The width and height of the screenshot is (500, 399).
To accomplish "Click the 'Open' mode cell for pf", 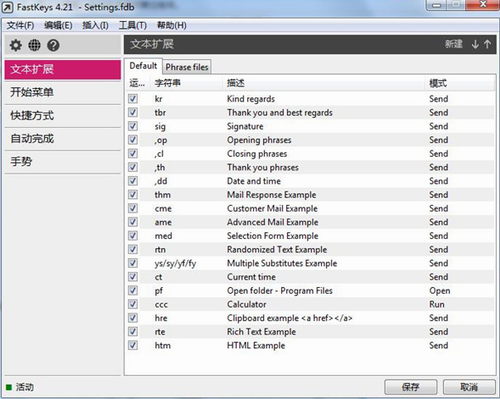I will coord(440,291).
